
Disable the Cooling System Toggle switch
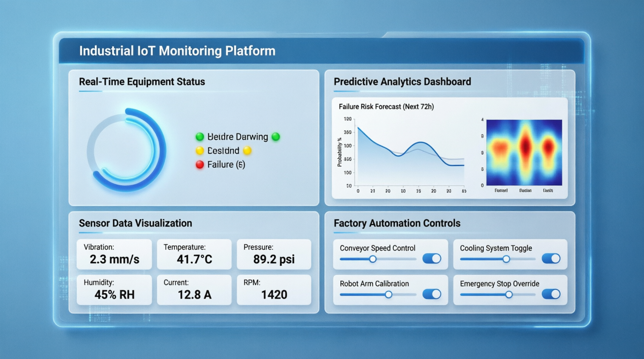551,258
